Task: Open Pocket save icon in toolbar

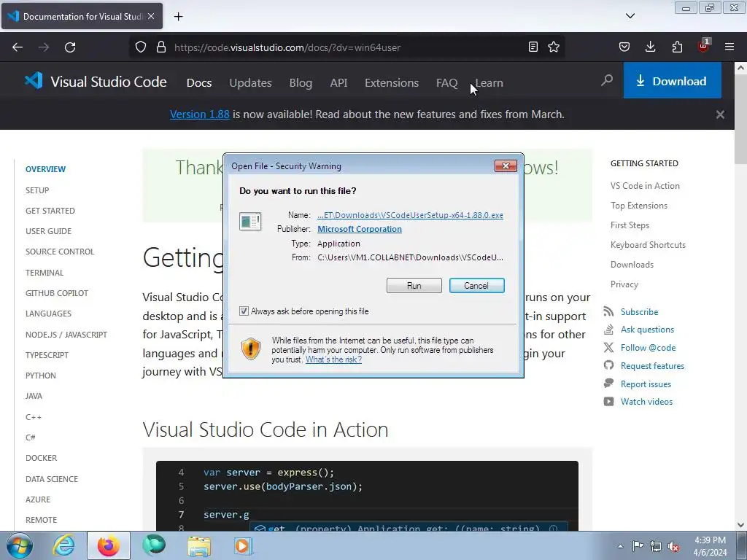Action: coord(624,47)
